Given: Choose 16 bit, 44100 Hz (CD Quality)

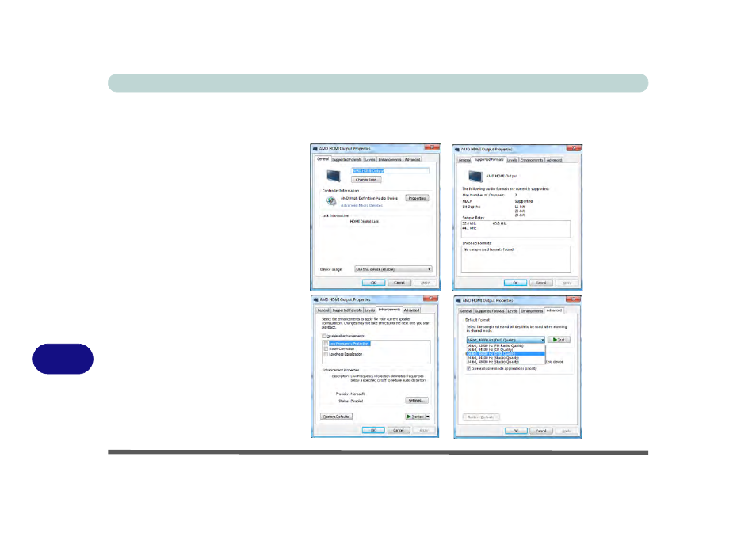Looking at the screenshot, I should pos(506,350).
